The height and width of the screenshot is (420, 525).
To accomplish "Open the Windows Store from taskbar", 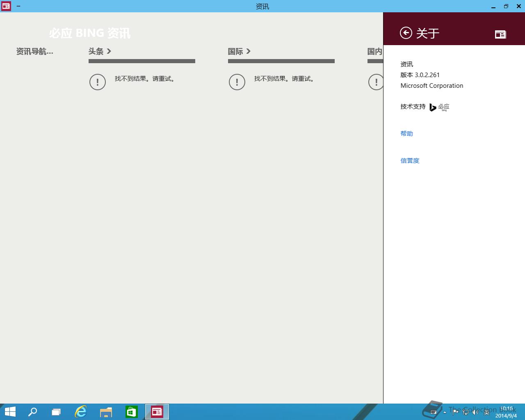I will (x=132, y=412).
